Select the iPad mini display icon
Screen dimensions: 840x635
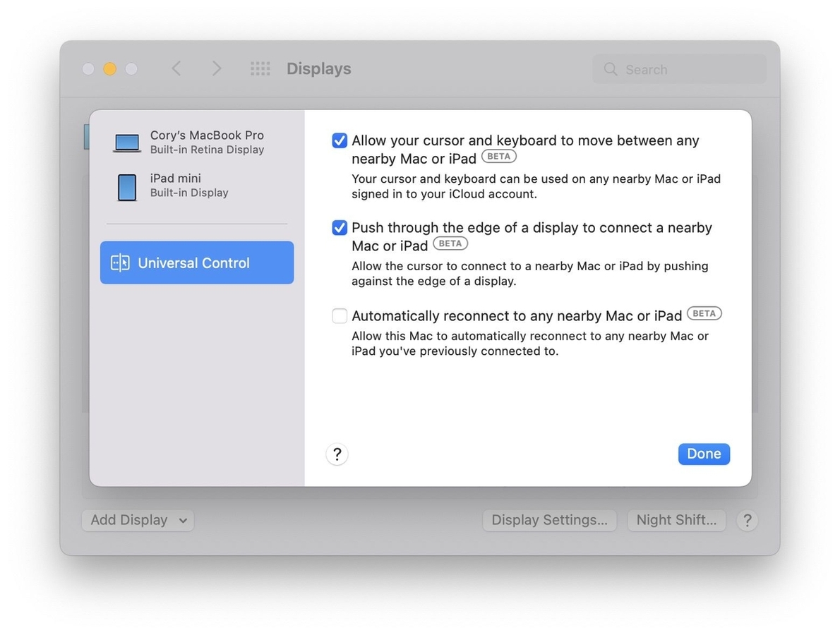(x=126, y=186)
